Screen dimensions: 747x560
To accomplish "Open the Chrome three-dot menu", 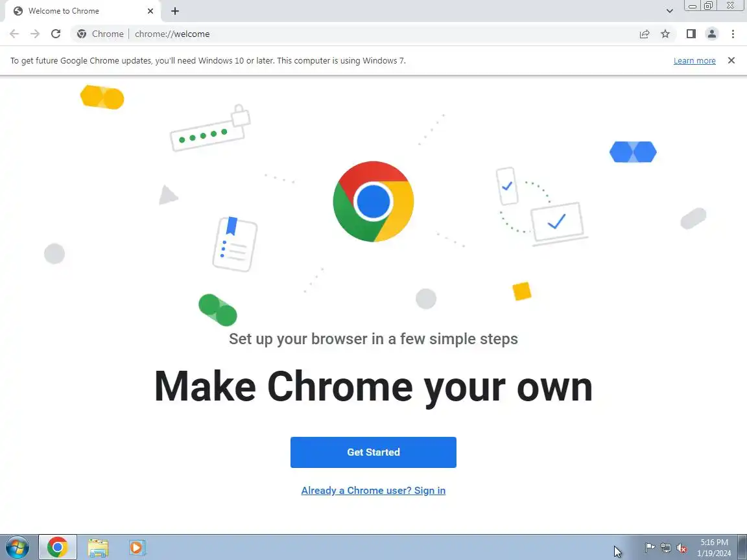I will coord(733,34).
